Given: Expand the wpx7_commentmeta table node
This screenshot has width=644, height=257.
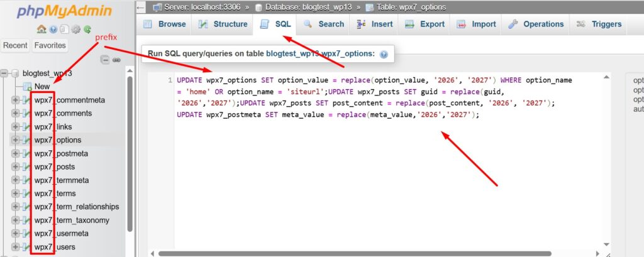Looking at the screenshot, I should tap(16, 100).
